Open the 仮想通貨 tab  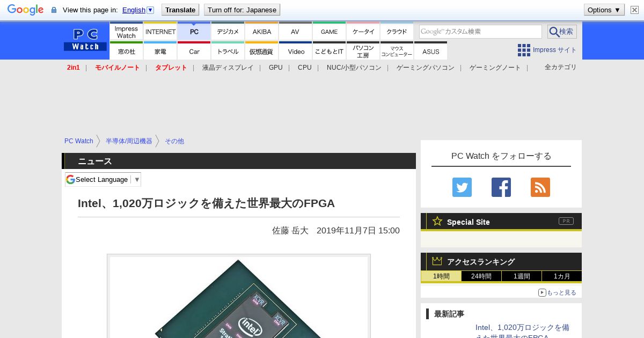[262, 51]
